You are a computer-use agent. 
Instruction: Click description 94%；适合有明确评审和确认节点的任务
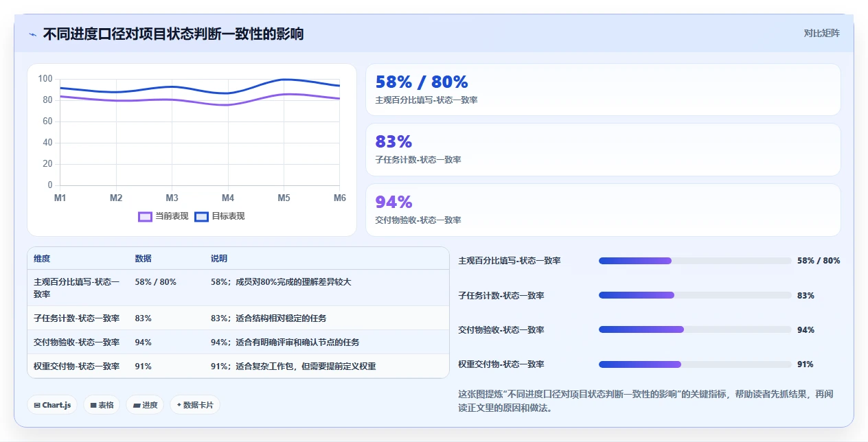click(x=285, y=342)
